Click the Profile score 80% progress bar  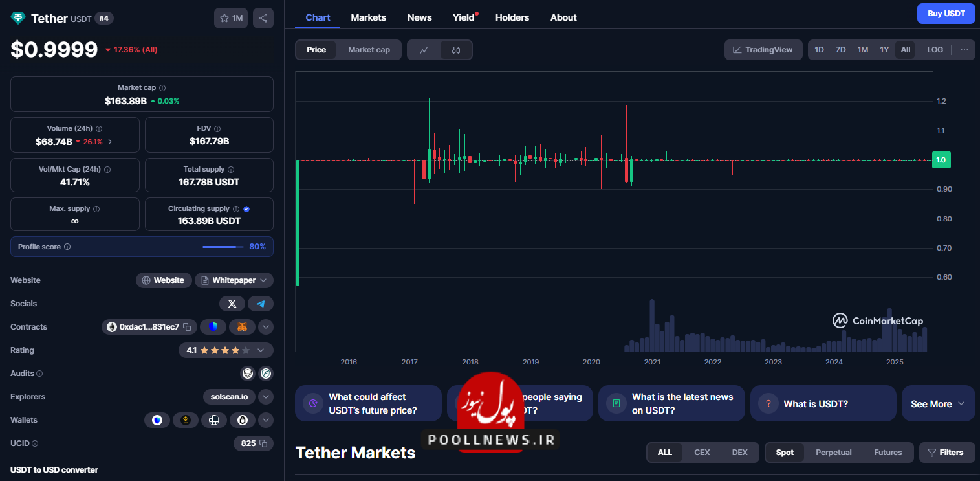coord(223,247)
